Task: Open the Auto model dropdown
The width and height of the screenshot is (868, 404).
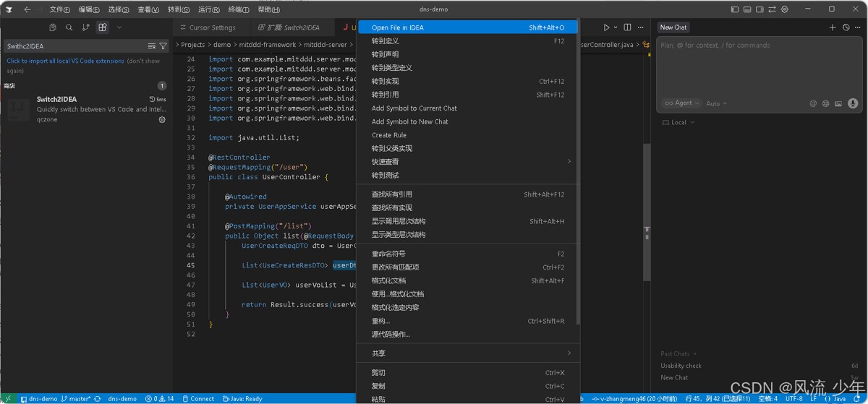Action: click(716, 103)
